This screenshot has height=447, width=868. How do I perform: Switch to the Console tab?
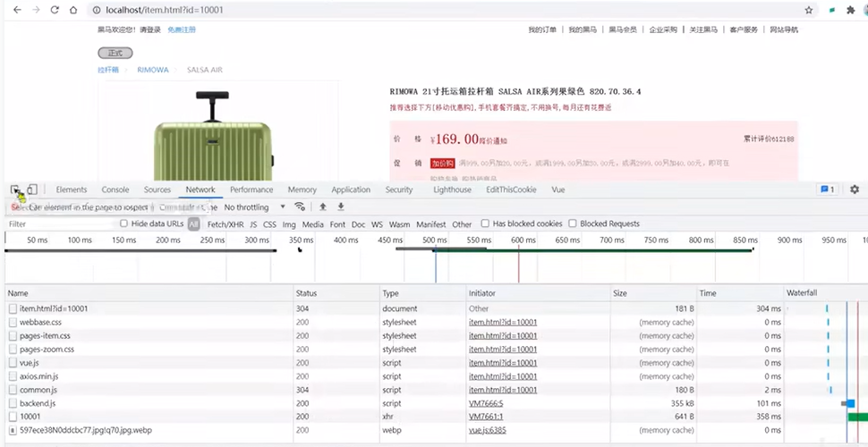pyautogui.click(x=115, y=190)
